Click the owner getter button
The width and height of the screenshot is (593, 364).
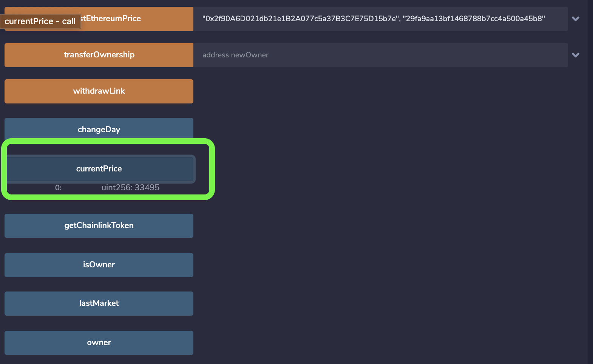pyautogui.click(x=99, y=343)
